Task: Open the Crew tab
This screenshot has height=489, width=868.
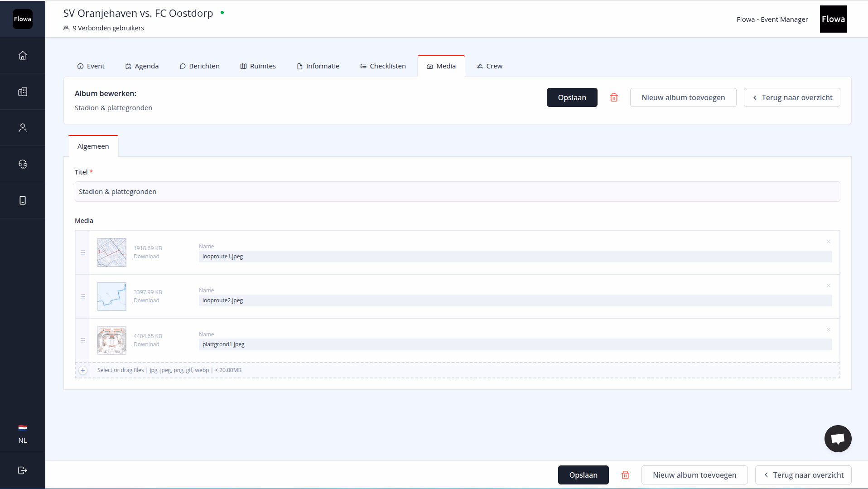Action: [490, 66]
